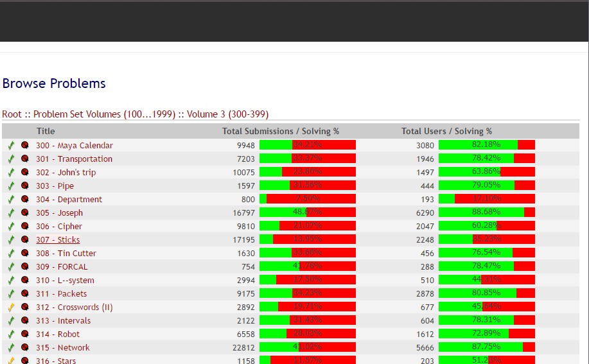Viewport: 589px width, 364px height.
Task: Click the 35.23% users bar for Sticks
Action: pyautogui.click(x=487, y=239)
